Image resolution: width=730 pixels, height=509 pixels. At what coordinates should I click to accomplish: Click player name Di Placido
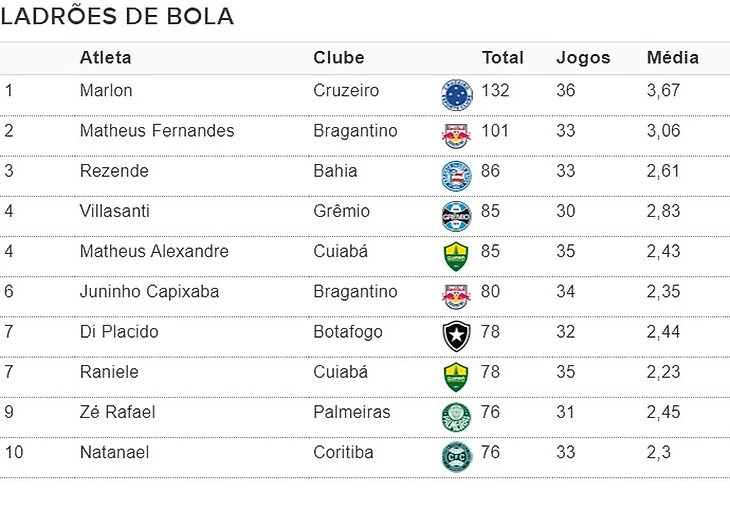119,332
